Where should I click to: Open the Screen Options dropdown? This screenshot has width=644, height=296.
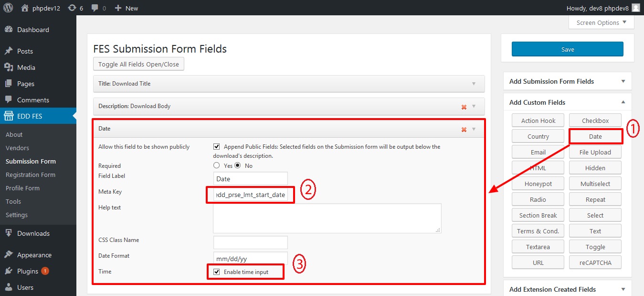click(x=602, y=22)
